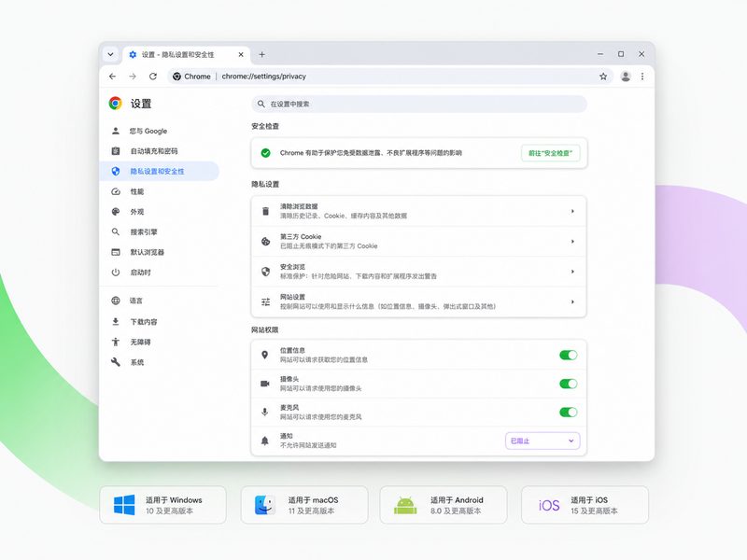Click the Chrome logo next to 设置
The height and width of the screenshot is (560, 747).
click(115, 103)
